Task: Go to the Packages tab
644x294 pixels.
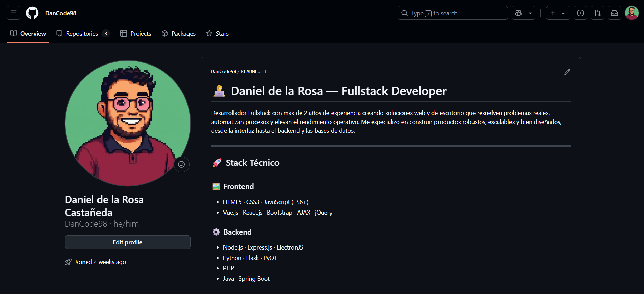Action: coord(179,33)
